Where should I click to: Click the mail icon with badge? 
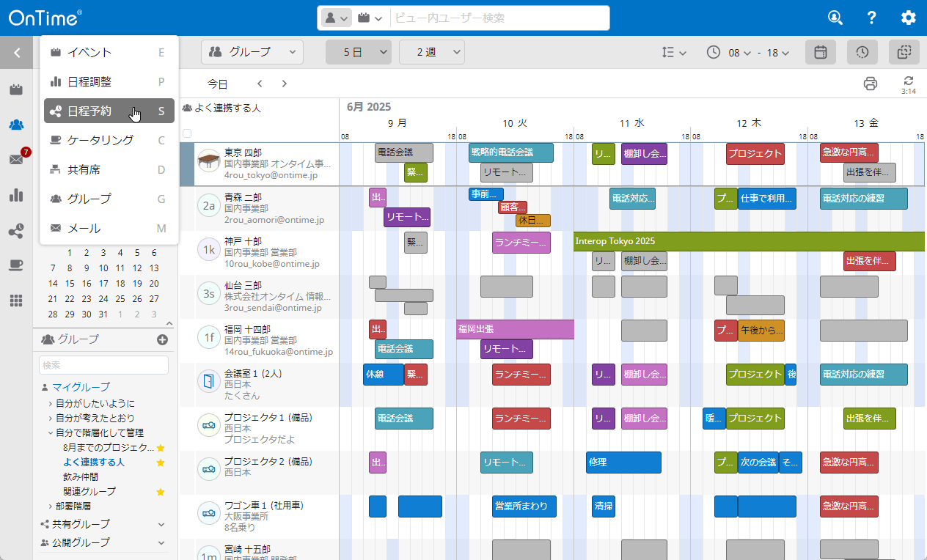(16, 159)
